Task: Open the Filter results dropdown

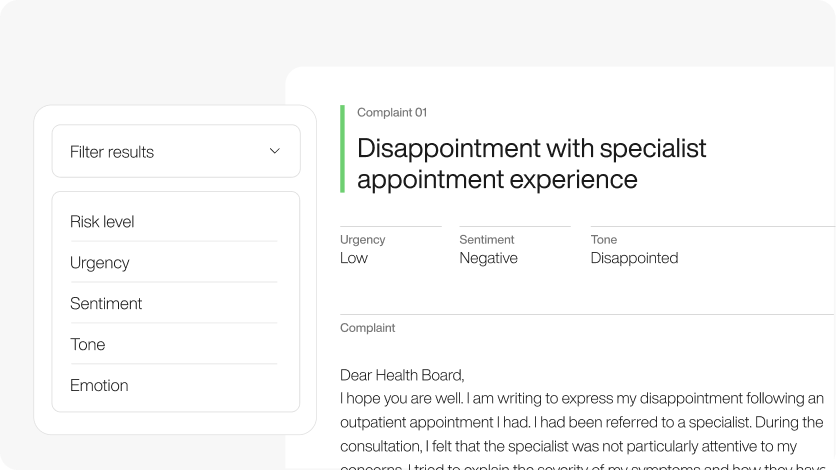Action: tap(176, 152)
